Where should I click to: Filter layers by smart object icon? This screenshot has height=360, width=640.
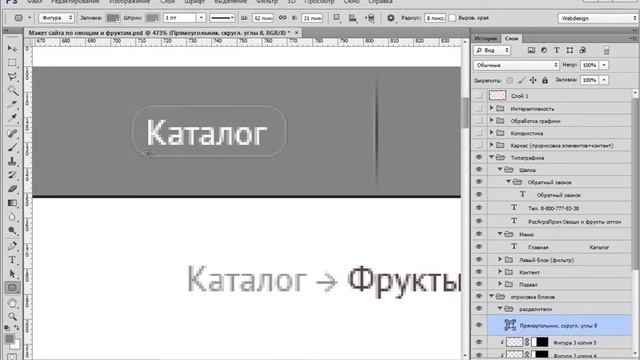[x=583, y=50]
